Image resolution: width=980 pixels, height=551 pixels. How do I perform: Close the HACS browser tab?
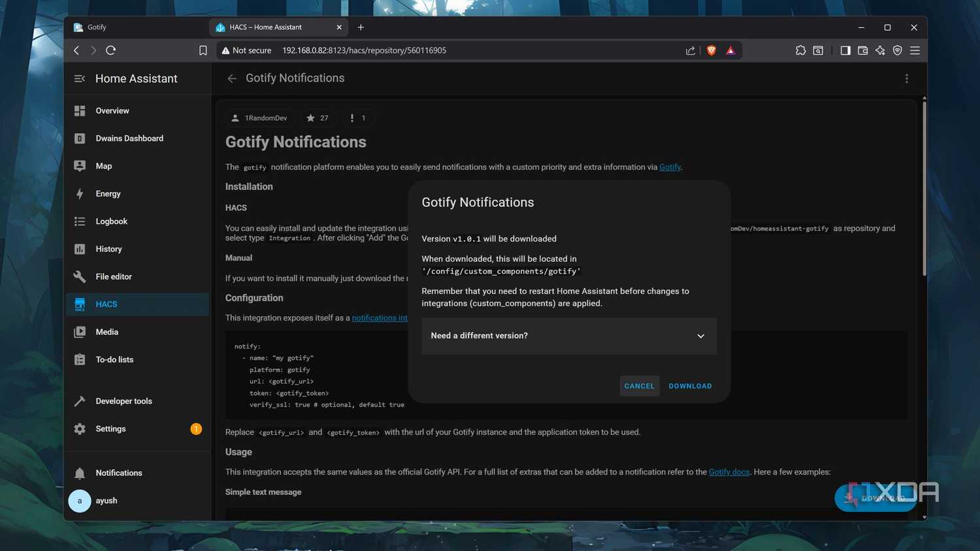(339, 27)
